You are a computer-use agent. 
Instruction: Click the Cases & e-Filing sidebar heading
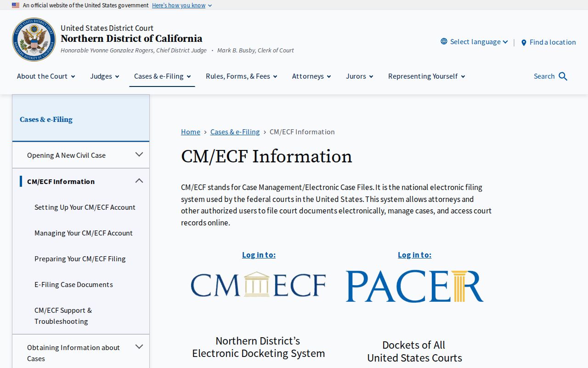point(46,120)
